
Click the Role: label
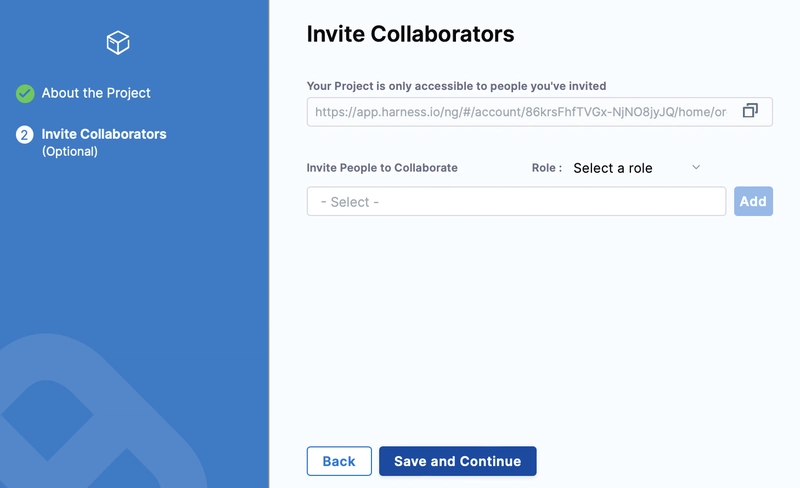(x=547, y=168)
